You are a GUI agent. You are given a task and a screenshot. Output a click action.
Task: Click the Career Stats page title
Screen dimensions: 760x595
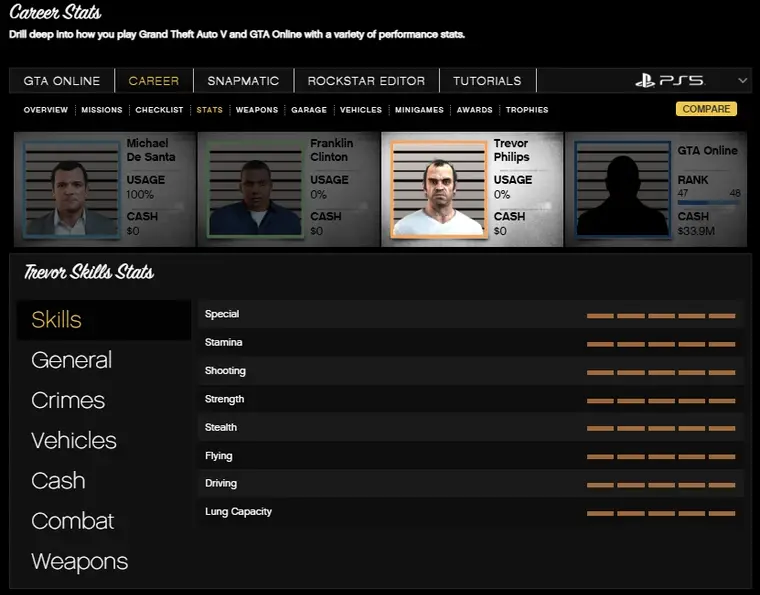coord(55,12)
